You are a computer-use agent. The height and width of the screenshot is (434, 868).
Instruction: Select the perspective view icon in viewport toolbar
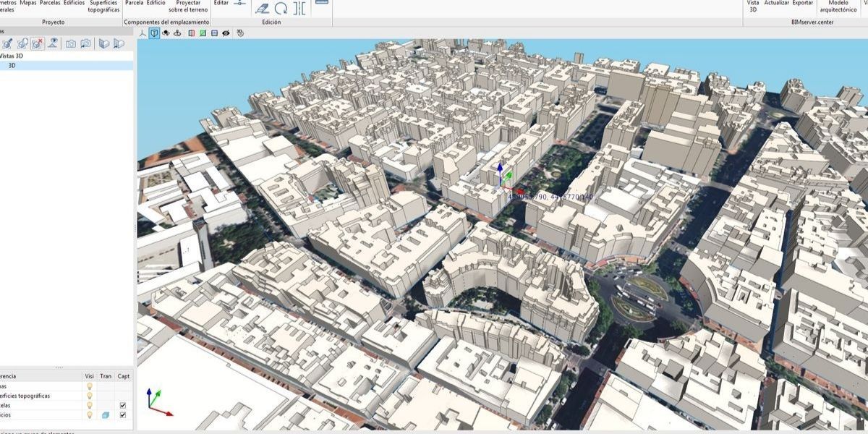[155, 33]
